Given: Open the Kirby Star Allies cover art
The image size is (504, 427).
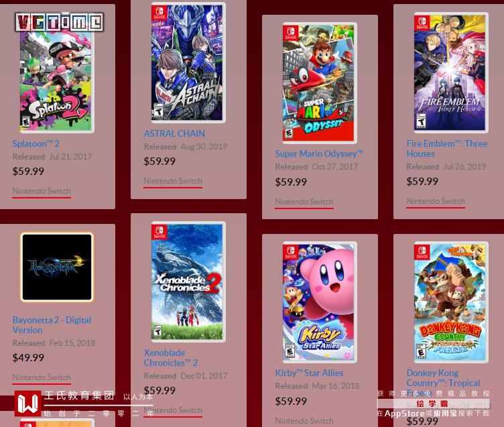Looking at the screenshot, I should tap(320, 302).
